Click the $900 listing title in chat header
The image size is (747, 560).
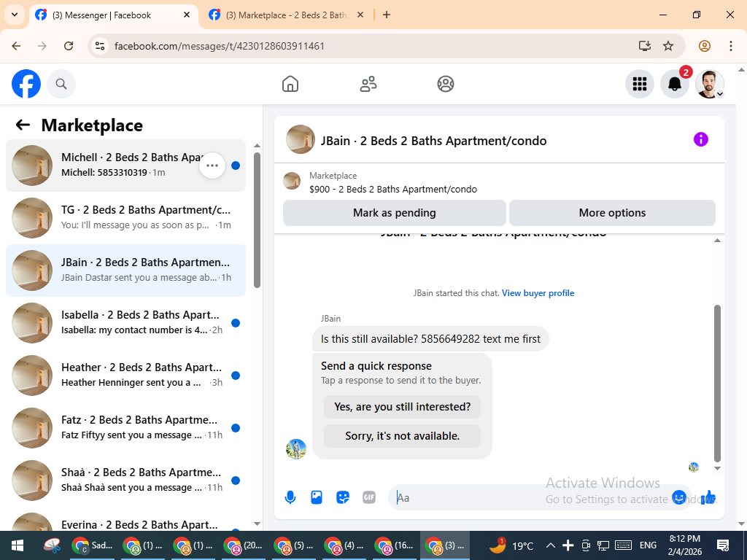[393, 189]
